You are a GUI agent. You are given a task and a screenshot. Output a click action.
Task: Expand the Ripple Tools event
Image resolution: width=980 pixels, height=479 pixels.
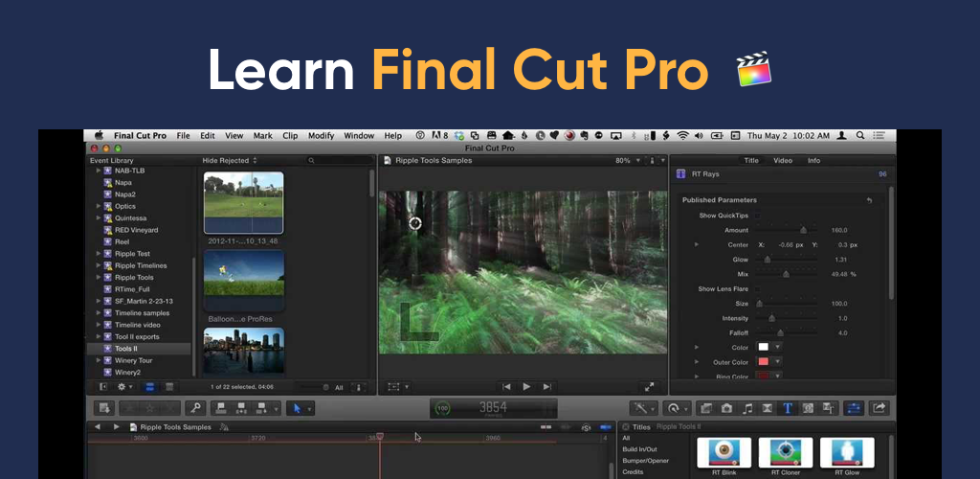pyautogui.click(x=99, y=278)
